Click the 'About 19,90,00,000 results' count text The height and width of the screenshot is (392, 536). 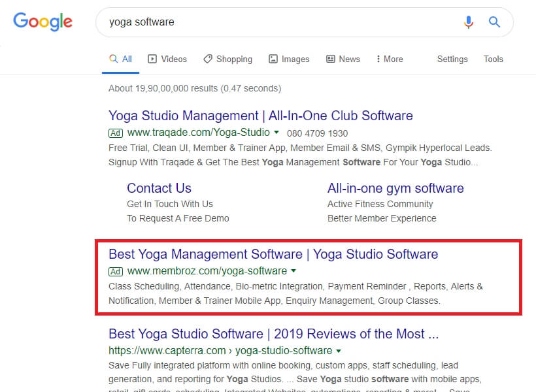point(195,88)
